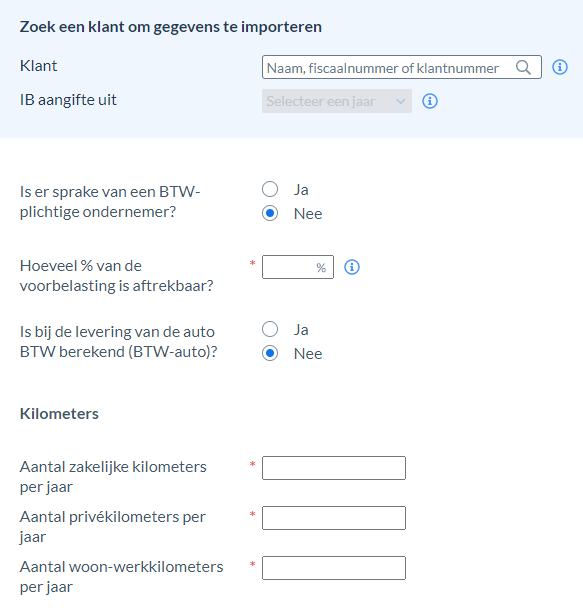Screen dimensions: 583x611
Task: Open info icon beside voorbelasting percentage field
Action: [x=352, y=267]
